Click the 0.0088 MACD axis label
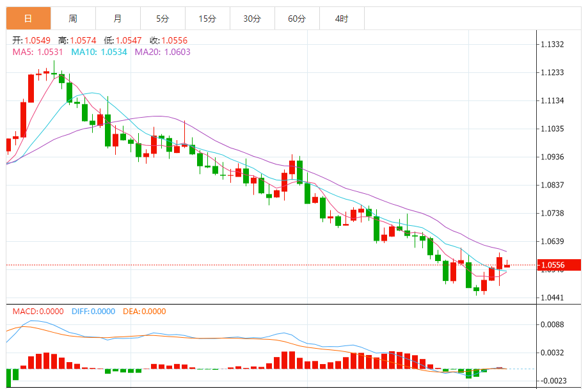The width and height of the screenshot is (588, 389). click(552, 324)
